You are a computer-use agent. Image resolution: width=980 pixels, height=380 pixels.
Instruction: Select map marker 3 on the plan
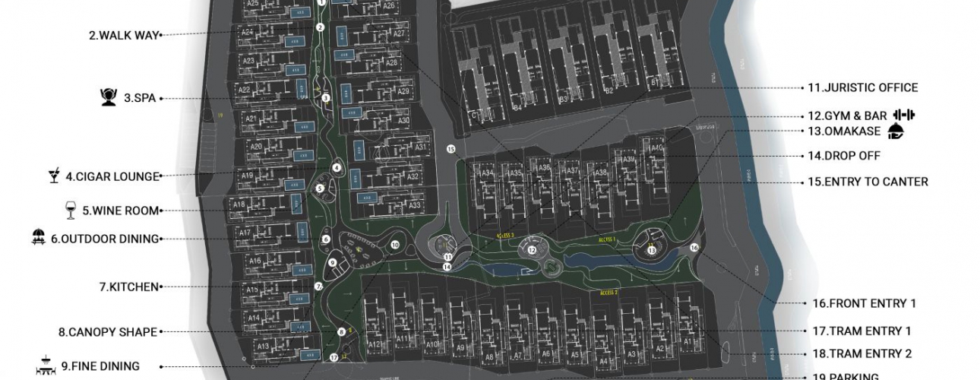[x=325, y=97]
